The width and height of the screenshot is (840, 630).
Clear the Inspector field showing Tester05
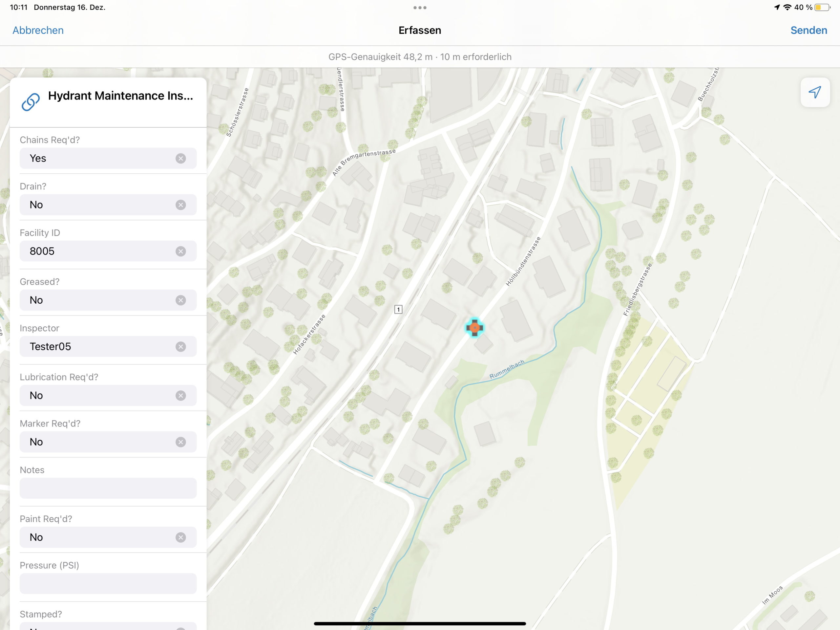click(x=181, y=346)
